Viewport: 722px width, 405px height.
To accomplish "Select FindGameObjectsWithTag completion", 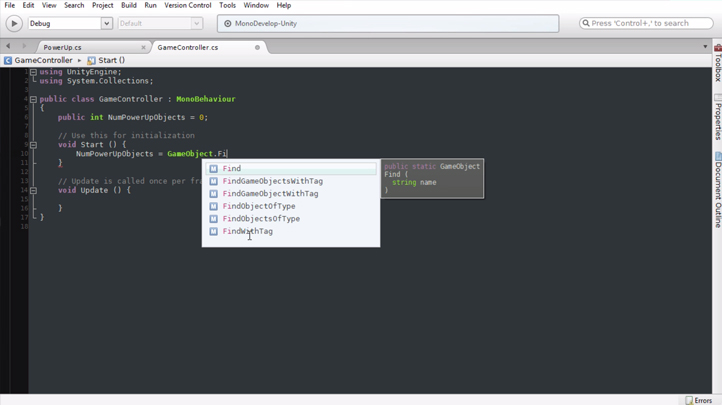I will [x=291, y=181].
